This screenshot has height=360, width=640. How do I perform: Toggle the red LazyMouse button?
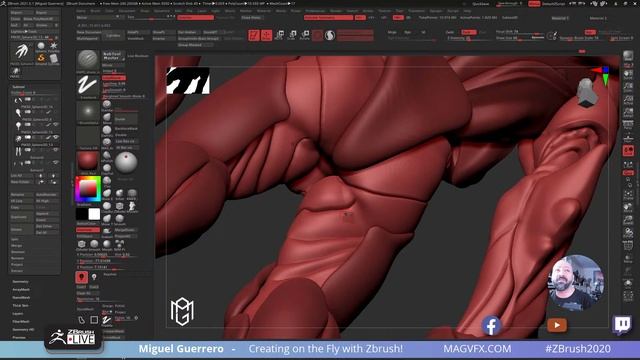click(113, 78)
